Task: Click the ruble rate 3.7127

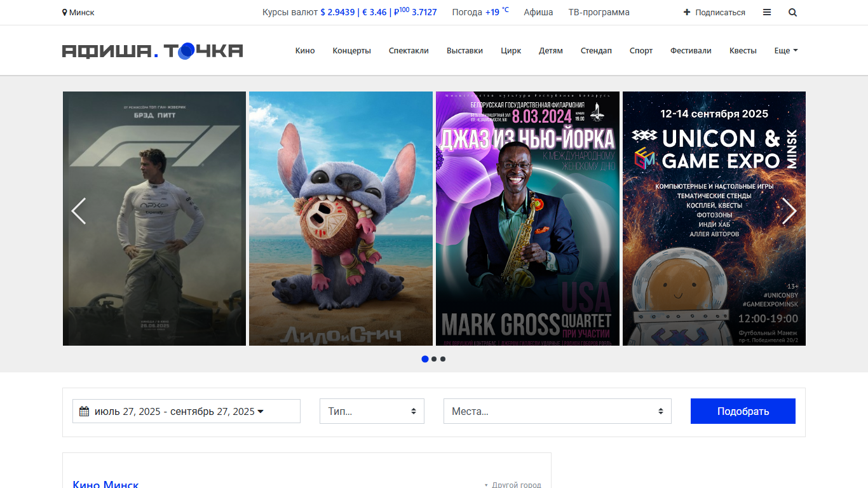Action: coord(416,12)
